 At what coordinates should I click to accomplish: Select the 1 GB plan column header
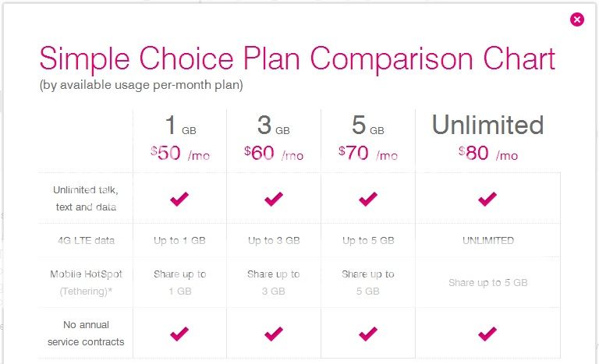pos(179,125)
